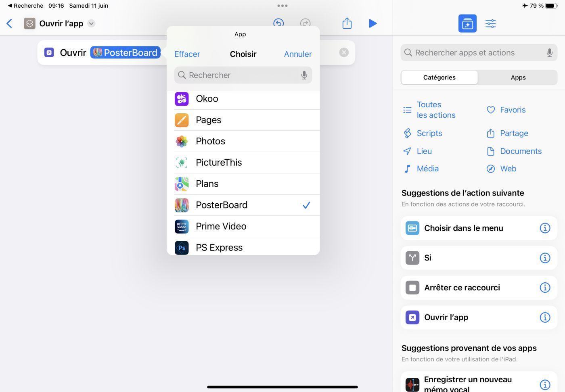Tap Annuler to dismiss the picker
Image resolution: width=565 pixels, height=392 pixels.
(298, 54)
